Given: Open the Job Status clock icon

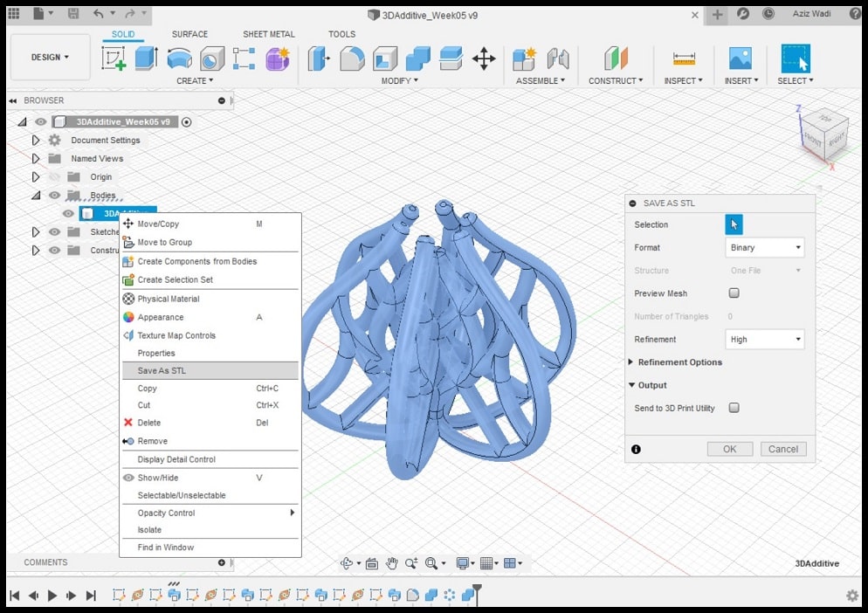Looking at the screenshot, I should [768, 14].
